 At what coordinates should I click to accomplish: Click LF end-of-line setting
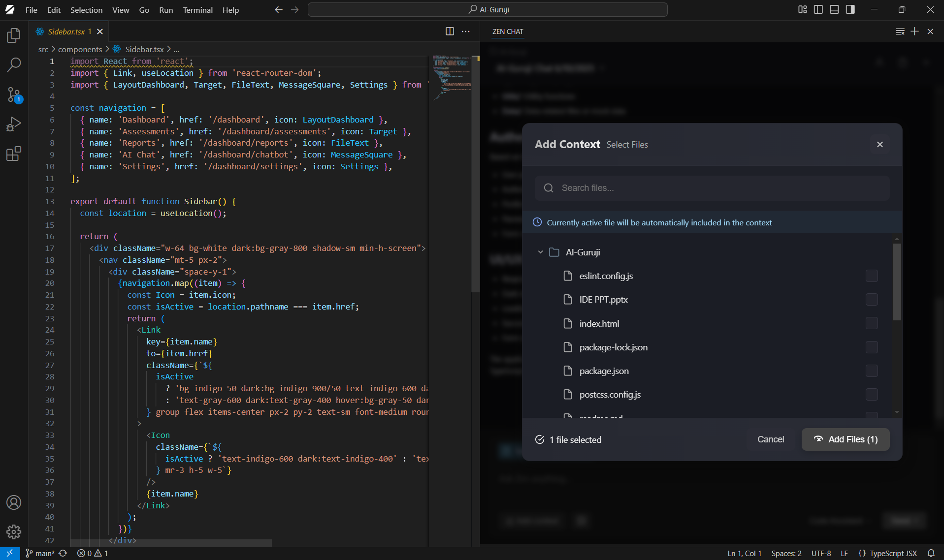pyautogui.click(x=844, y=553)
